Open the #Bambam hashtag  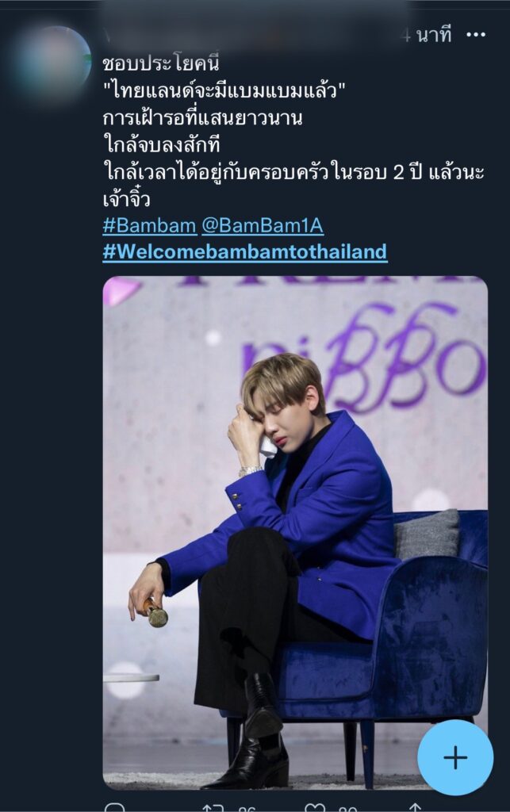point(149,225)
